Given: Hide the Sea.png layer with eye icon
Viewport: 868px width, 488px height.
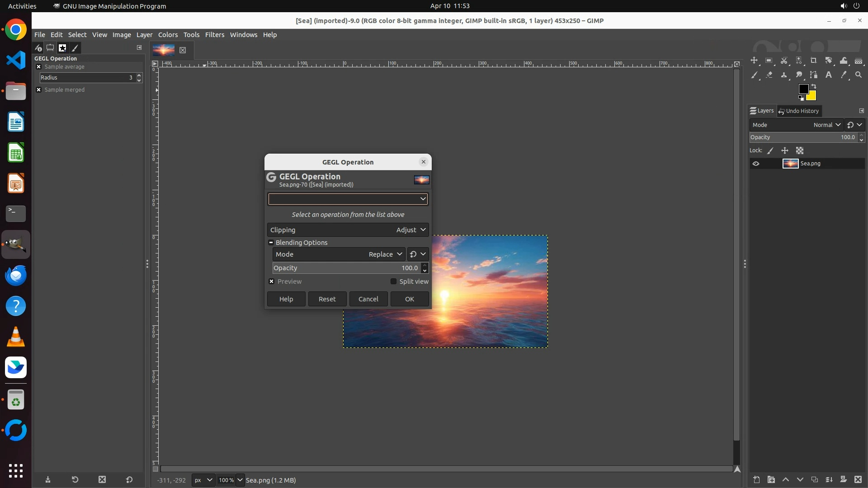Looking at the screenshot, I should point(756,164).
